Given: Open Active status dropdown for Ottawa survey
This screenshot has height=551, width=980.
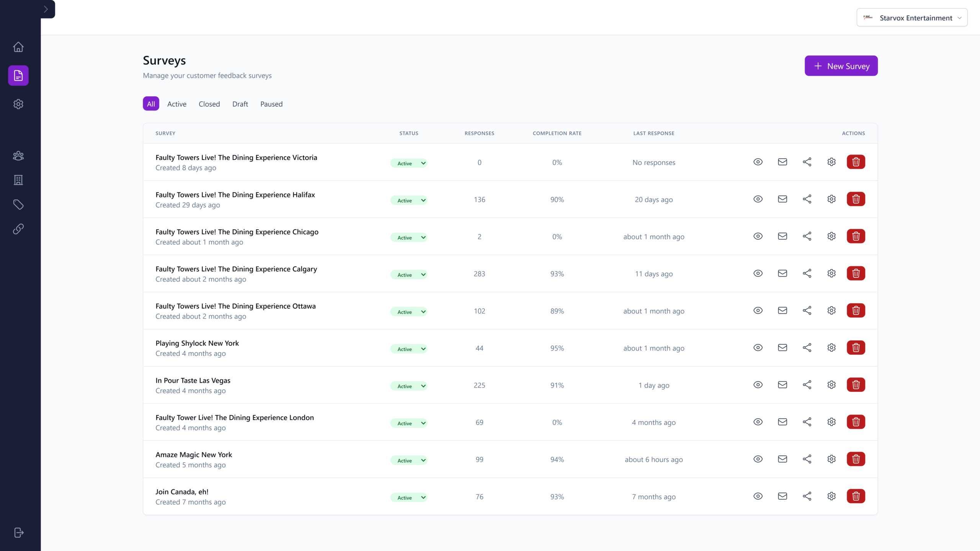Looking at the screenshot, I should pos(408,312).
